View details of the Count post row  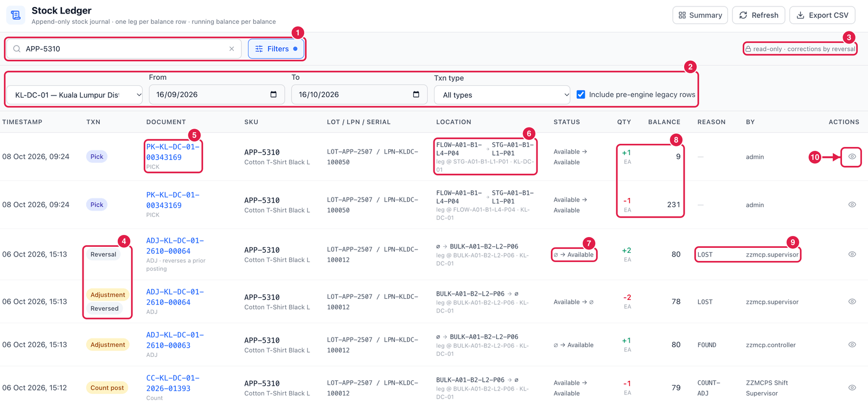852,388
